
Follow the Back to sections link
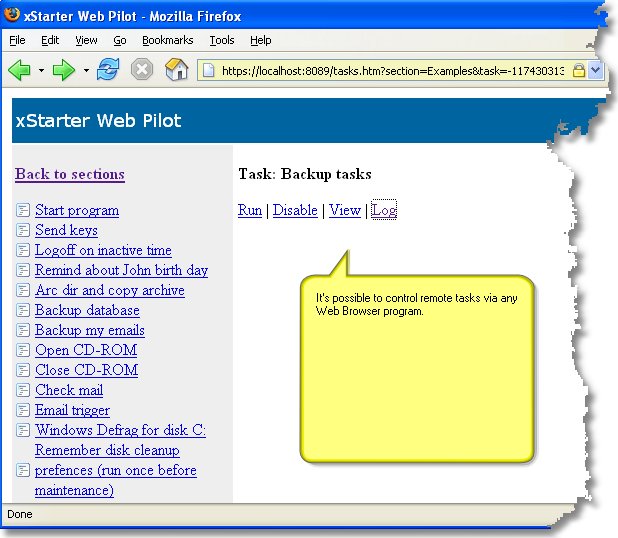[70, 174]
